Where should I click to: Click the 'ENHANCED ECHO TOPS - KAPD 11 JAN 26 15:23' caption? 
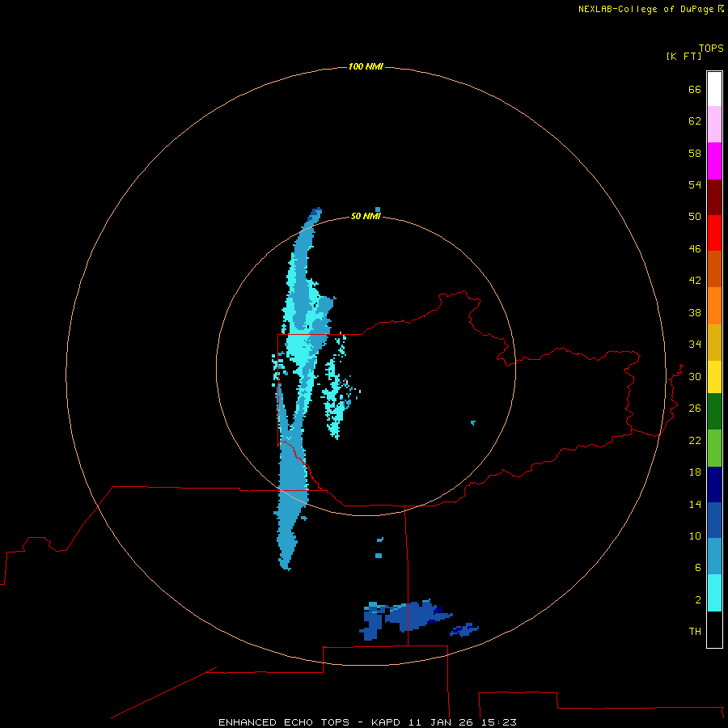[x=367, y=722]
